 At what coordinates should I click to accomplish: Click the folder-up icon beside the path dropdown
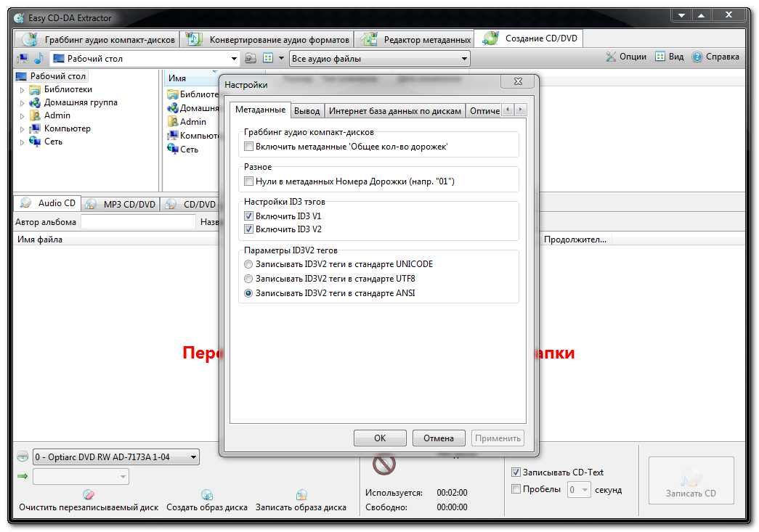(x=251, y=58)
